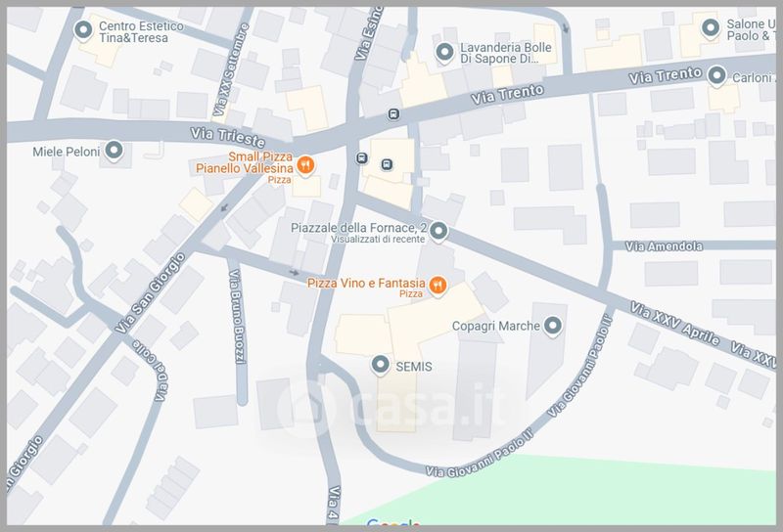783x532 pixels.
Task: Click the Via Amendola street label
Action: (664, 246)
